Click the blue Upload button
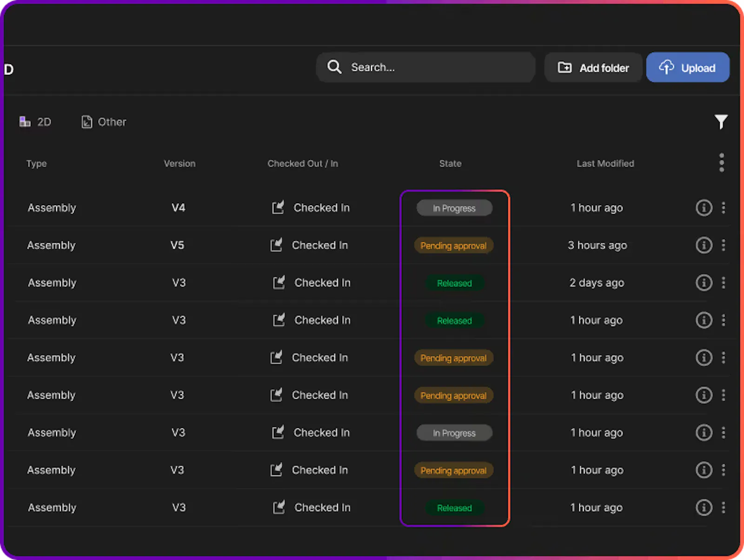The width and height of the screenshot is (744, 560). point(688,67)
